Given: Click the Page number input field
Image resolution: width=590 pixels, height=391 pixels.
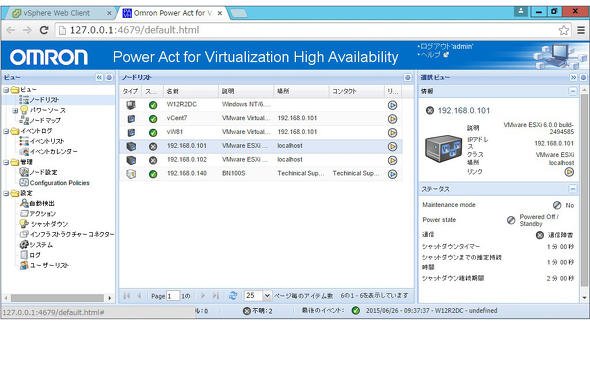Looking at the screenshot, I should click(173, 296).
